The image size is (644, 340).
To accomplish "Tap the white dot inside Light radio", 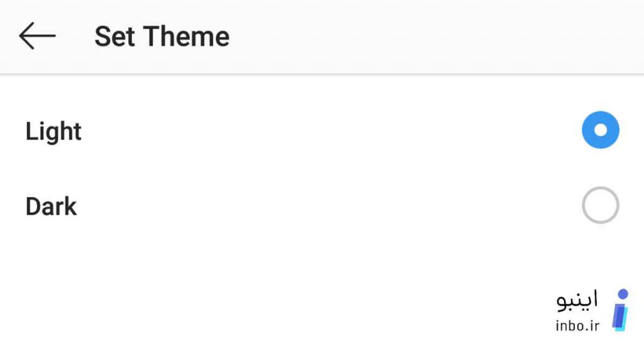I will pos(600,130).
